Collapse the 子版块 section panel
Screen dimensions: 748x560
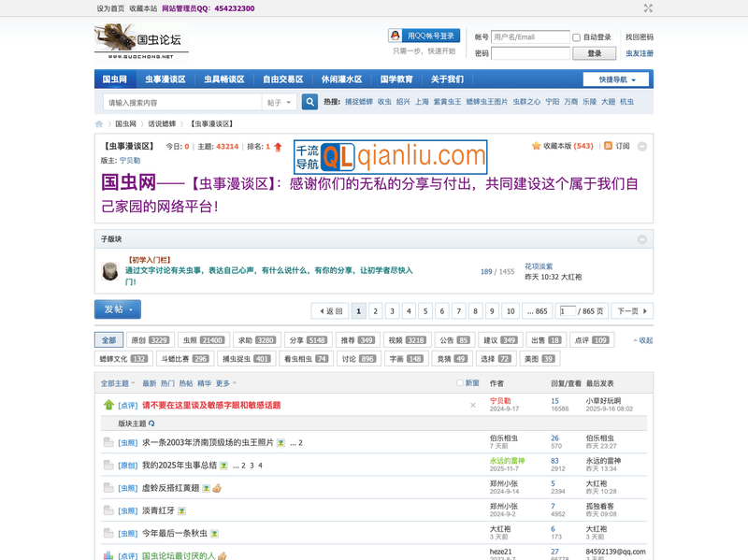644,237
